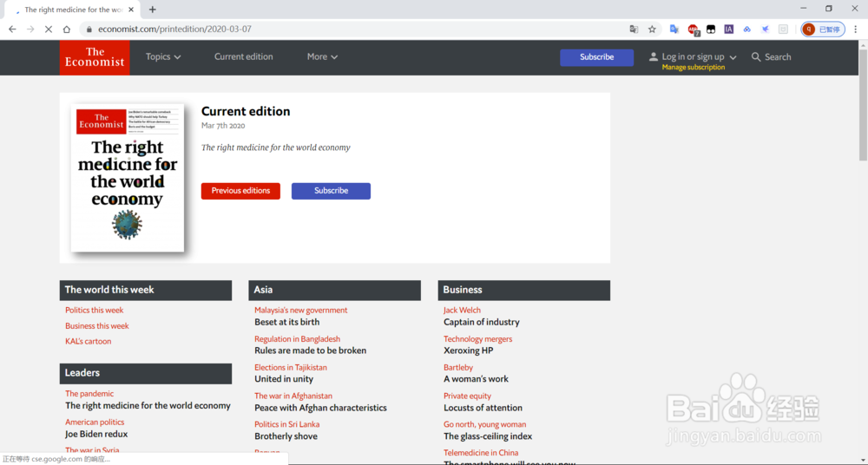Expand the Topics dropdown menu

163,57
